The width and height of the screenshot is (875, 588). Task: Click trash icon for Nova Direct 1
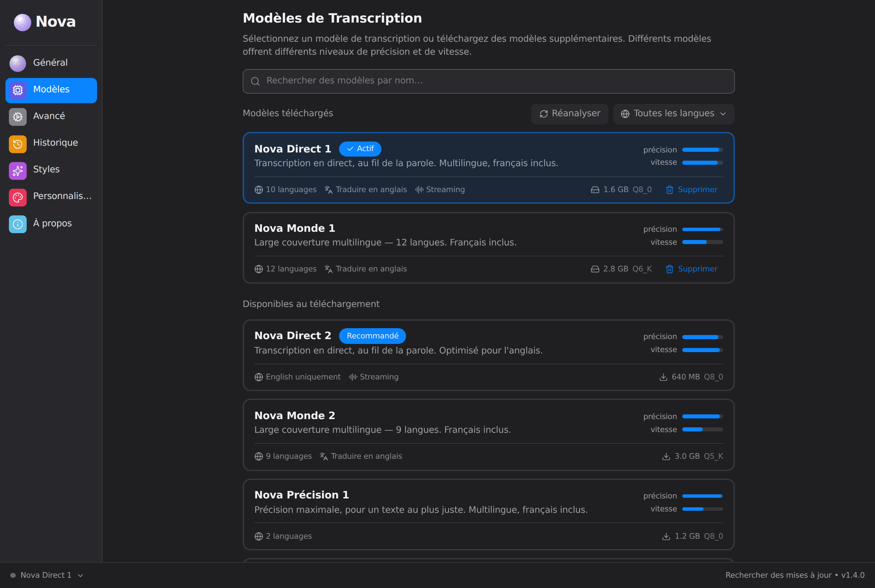(x=669, y=190)
